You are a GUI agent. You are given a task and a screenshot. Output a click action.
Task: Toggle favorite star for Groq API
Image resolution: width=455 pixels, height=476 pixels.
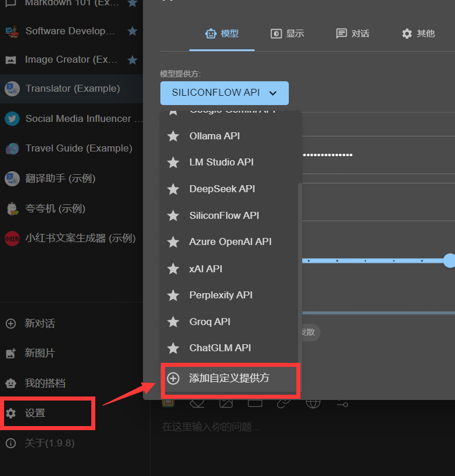pyautogui.click(x=173, y=322)
